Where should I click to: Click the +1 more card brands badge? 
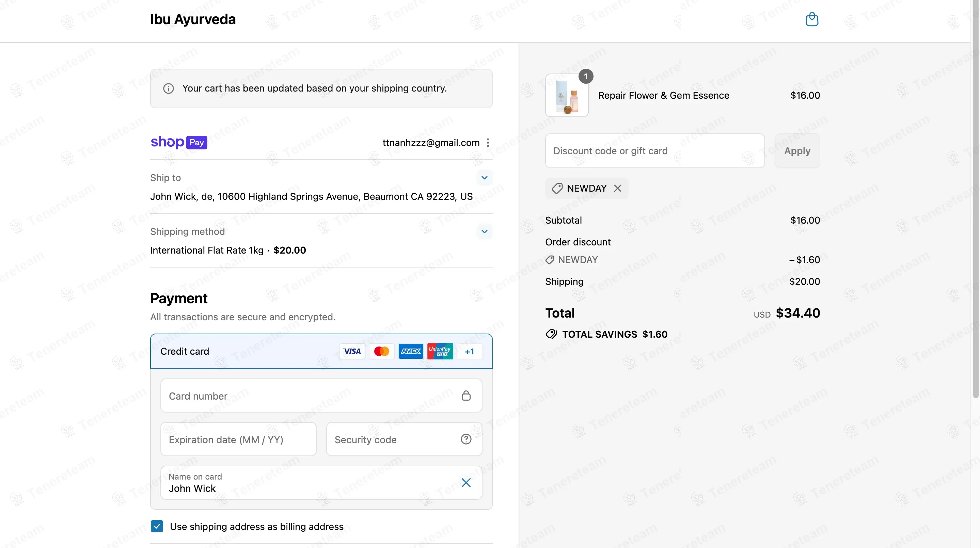coord(470,351)
